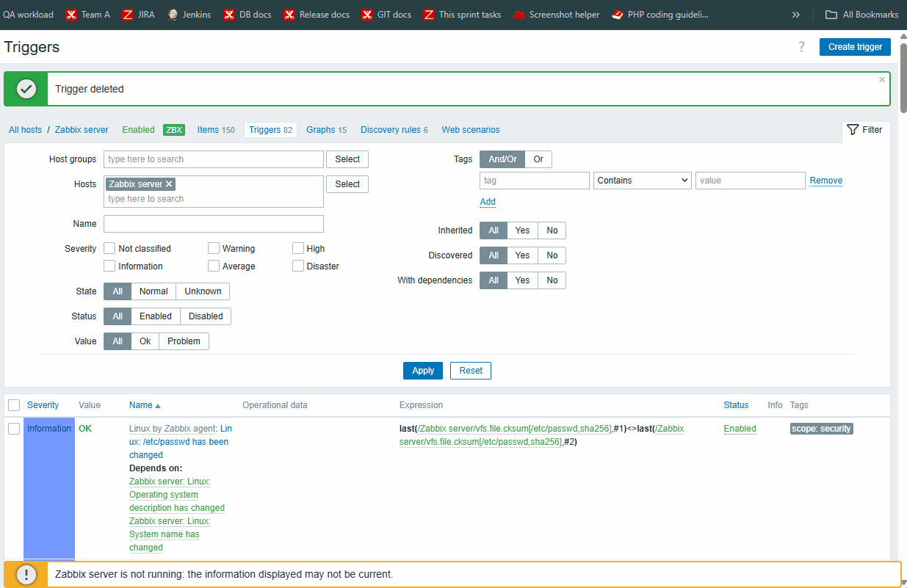907x588 pixels.
Task: Show more bookmarks with chevron
Action: click(795, 15)
